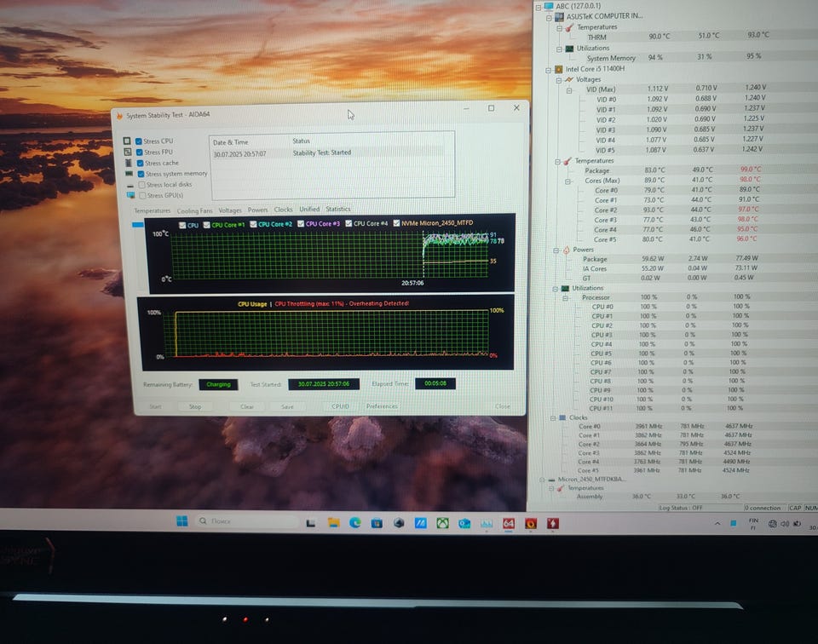Switch to the Clocks tab
The height and width of the screenshot is (644, 818).
(283, 209)
